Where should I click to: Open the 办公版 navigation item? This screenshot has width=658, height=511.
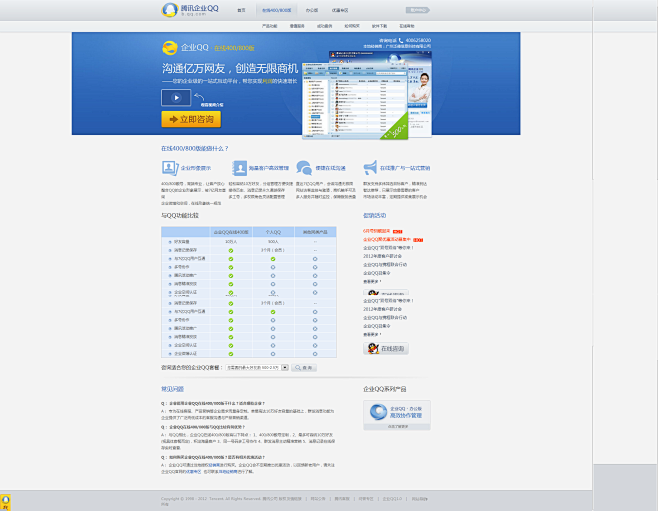312,10
